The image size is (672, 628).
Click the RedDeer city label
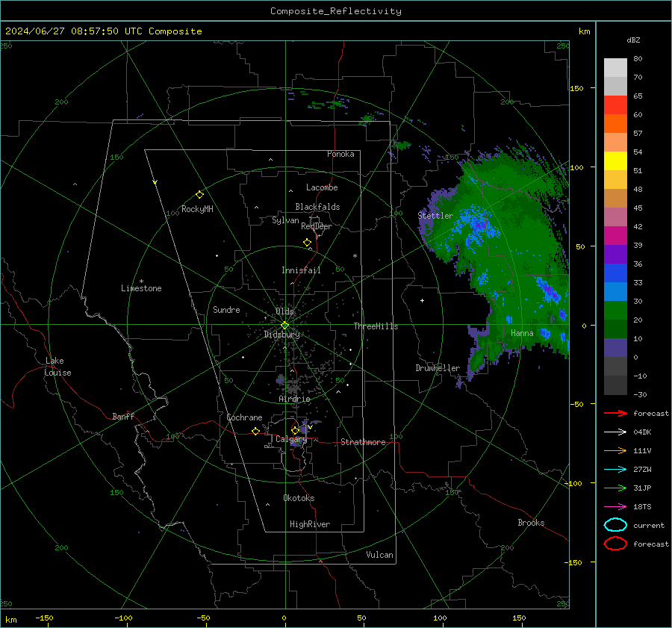coord(317,226)
